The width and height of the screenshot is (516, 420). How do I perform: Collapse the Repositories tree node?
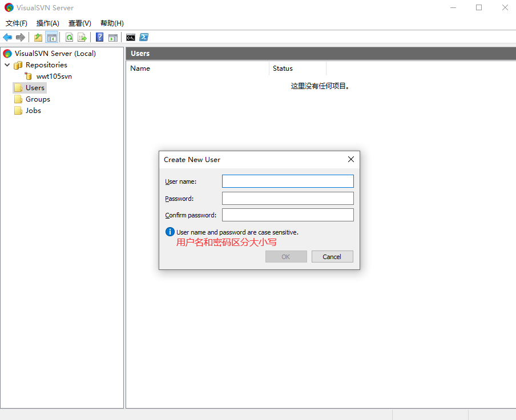(7, 65)
